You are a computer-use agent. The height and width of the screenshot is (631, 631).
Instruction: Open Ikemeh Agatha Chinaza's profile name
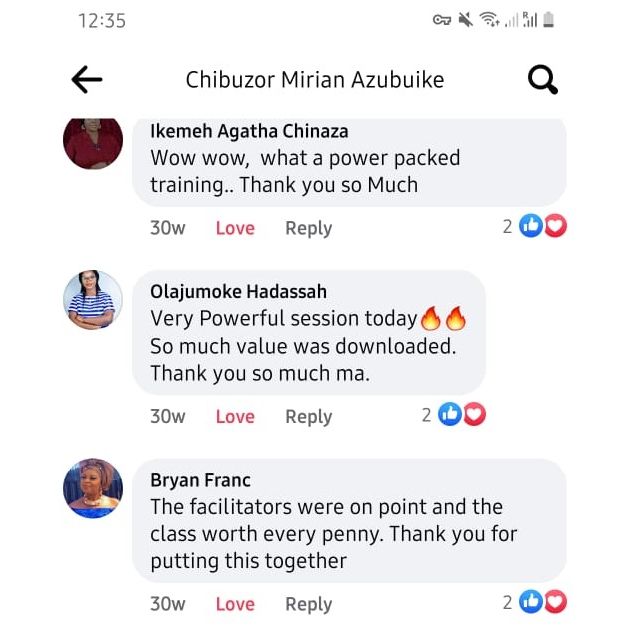point(249,131)
